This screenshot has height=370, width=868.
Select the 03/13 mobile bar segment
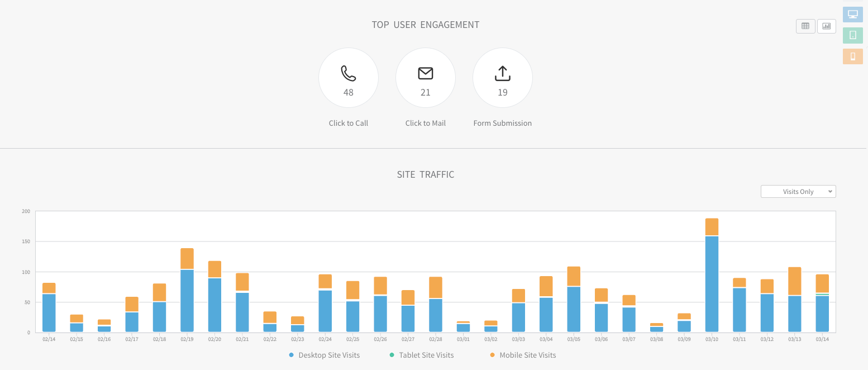[794, 281]
